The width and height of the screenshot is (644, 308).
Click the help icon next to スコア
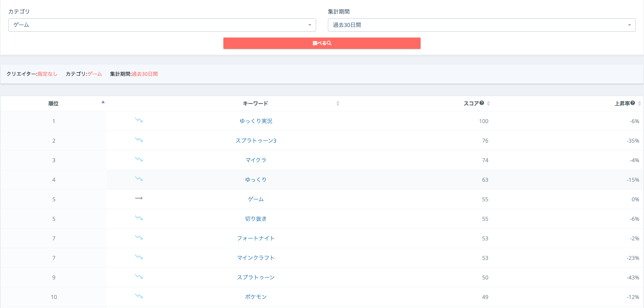tap(482, 103)
